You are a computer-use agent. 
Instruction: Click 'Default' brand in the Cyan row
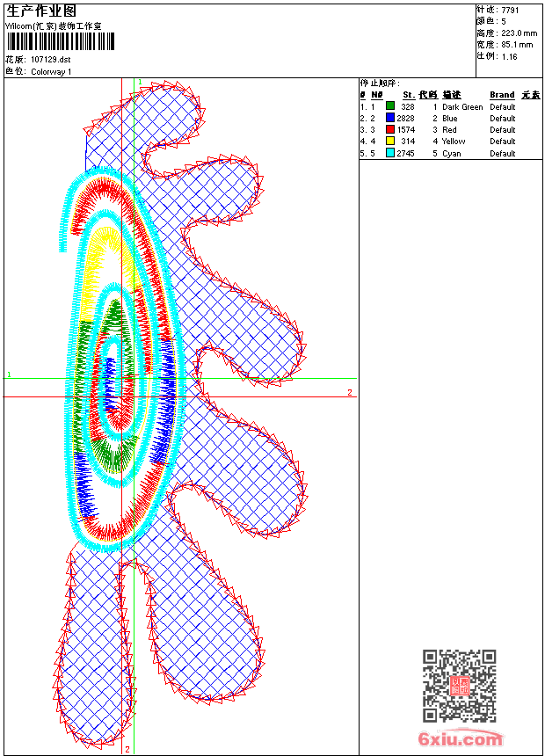(x=502, y=153)
